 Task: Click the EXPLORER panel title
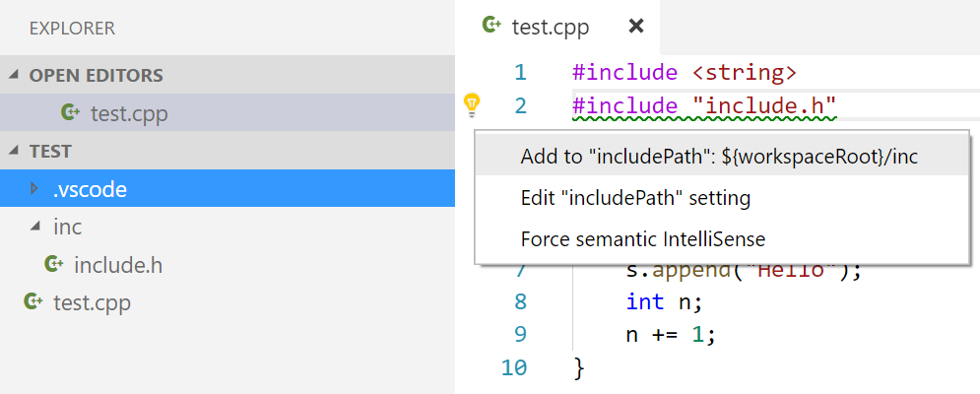click(x=73, y=29)
